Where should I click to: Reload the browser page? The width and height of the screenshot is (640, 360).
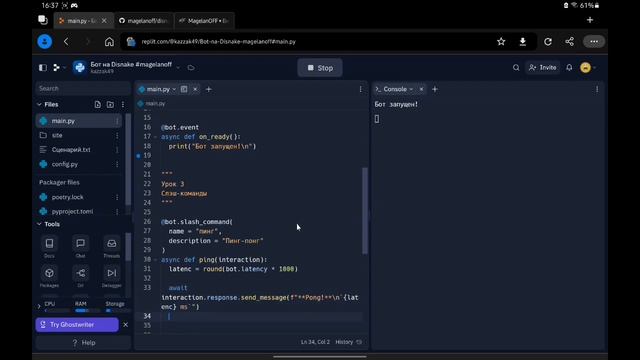(548, 42)
